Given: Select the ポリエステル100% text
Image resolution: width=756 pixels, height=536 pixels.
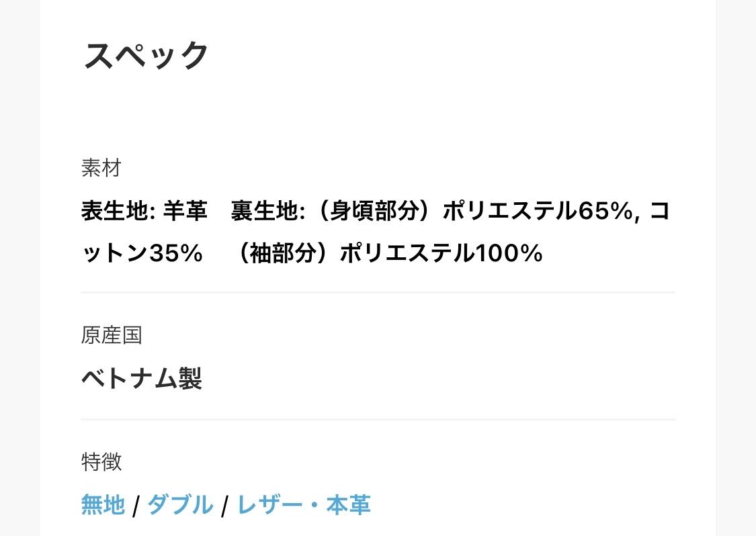Looking at the screenshot, I should pyautogui.click(x=441, y=253).
